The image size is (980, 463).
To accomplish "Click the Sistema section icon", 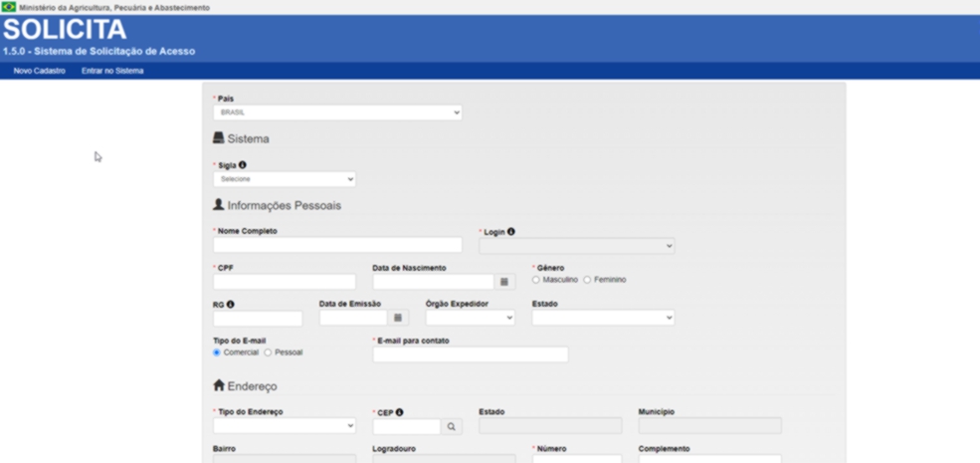I will [x=218, y=138].
